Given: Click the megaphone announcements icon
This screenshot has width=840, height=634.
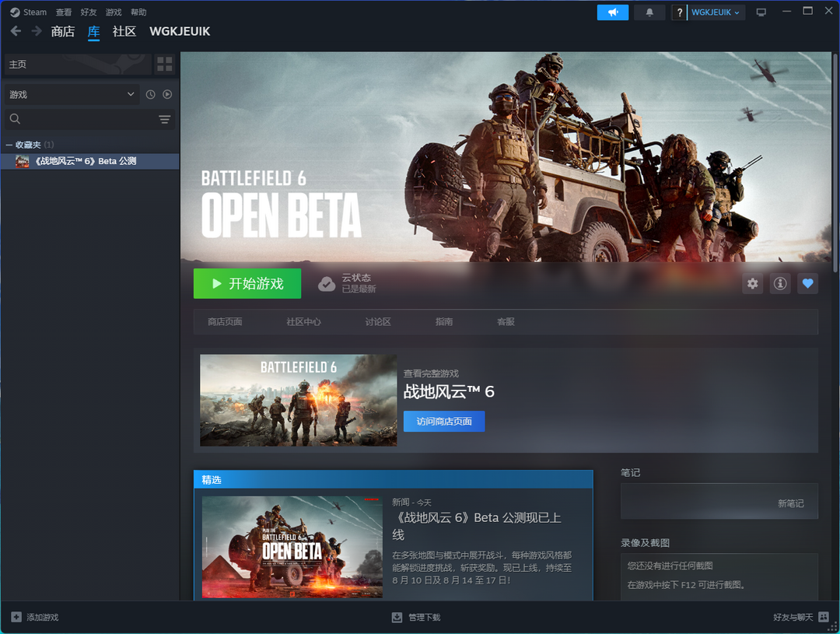Looking at the screenshot, I should (x=613, y=12).
